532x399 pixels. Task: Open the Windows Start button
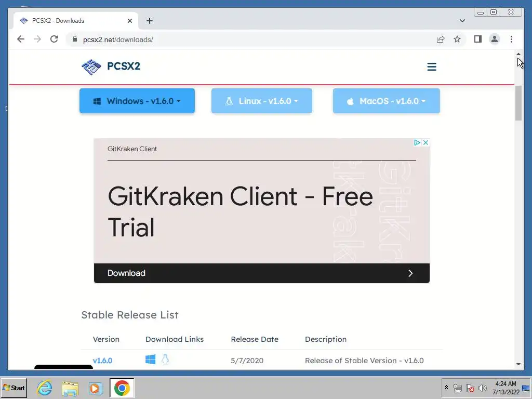[14, 388]
